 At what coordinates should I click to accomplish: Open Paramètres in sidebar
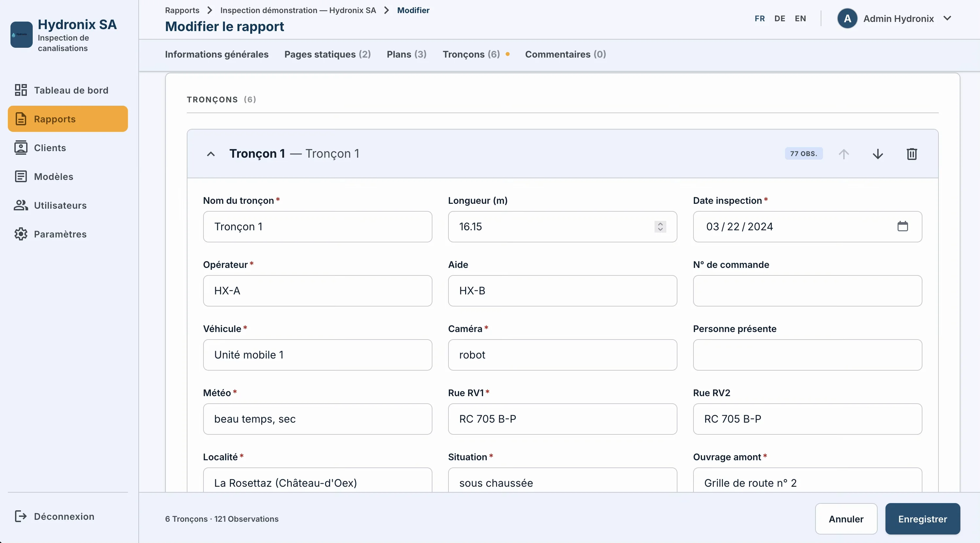(68, 234)
